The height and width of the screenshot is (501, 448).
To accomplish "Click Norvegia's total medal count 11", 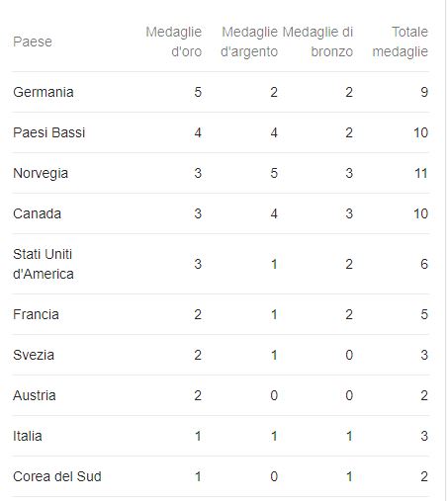I will [421, 173].
